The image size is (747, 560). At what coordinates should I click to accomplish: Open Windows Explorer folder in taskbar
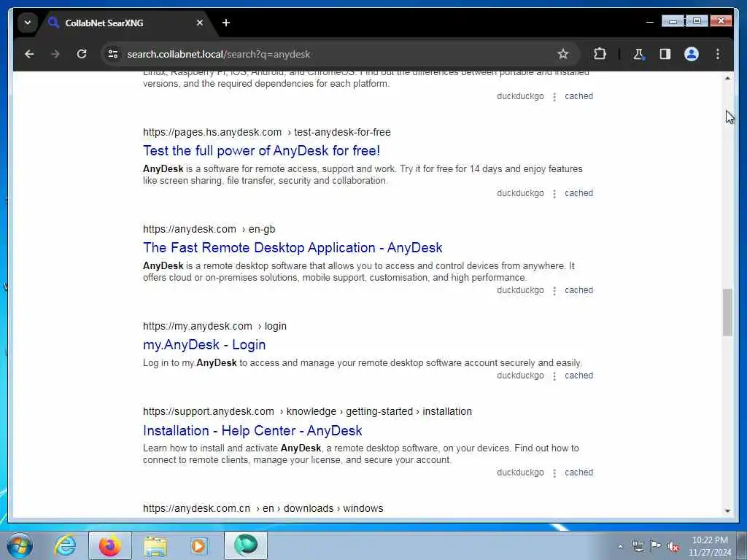155,545
